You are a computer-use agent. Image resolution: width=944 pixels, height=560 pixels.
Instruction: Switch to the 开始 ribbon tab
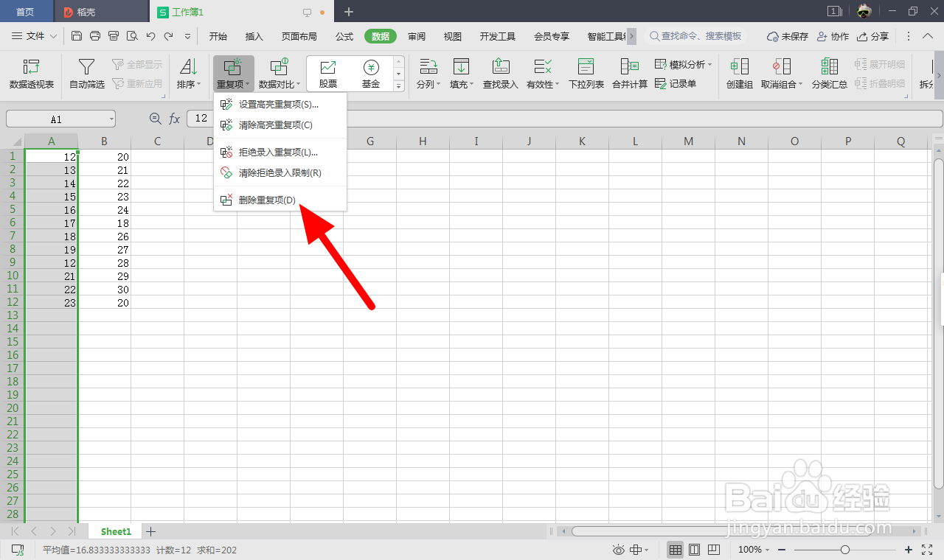pyautogui.click(x=218, y=36)
